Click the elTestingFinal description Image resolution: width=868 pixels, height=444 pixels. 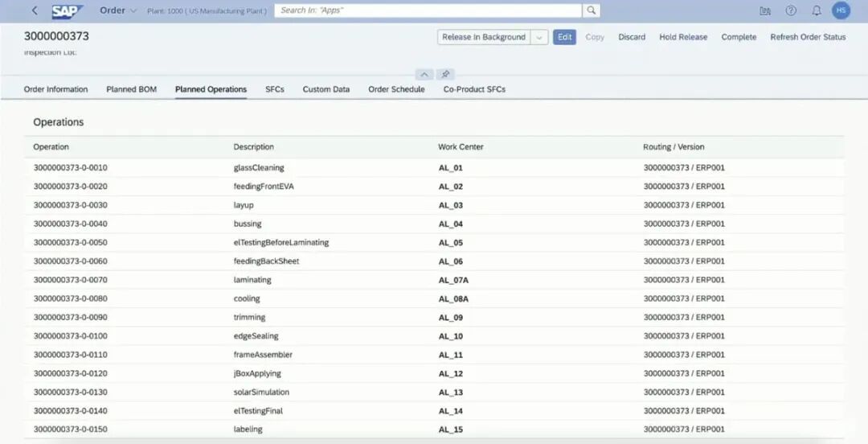(258, 411)
